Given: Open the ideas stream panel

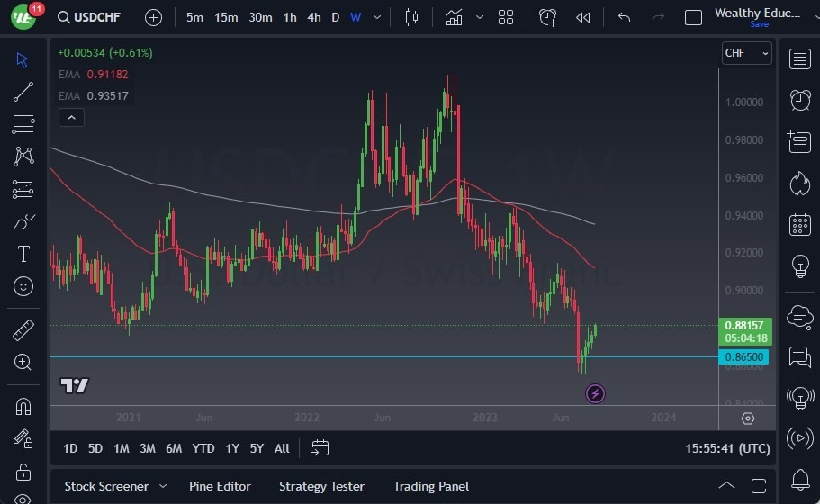Looking at the screenshot, I should point(799,398).
